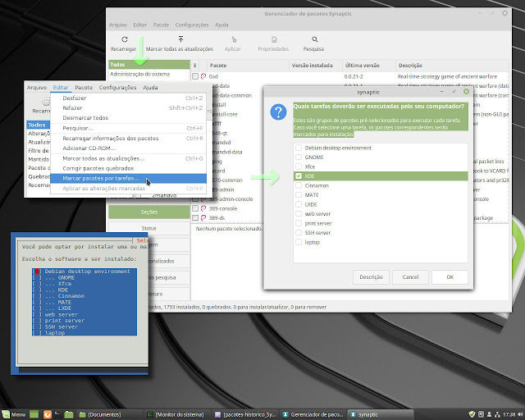This screenshot has height=420, width=525.
Task: Tick the Cinnamon task checkbox
Action: [x=299, y=185]
